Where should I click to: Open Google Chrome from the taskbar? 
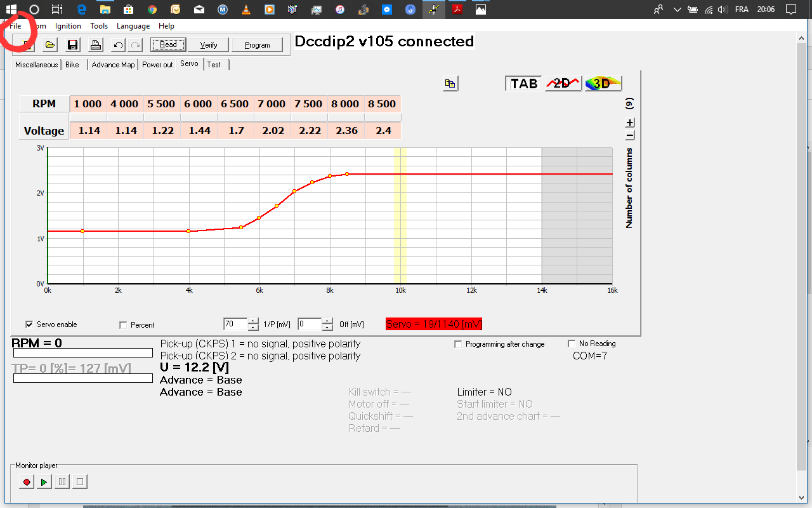pos(152,10)
